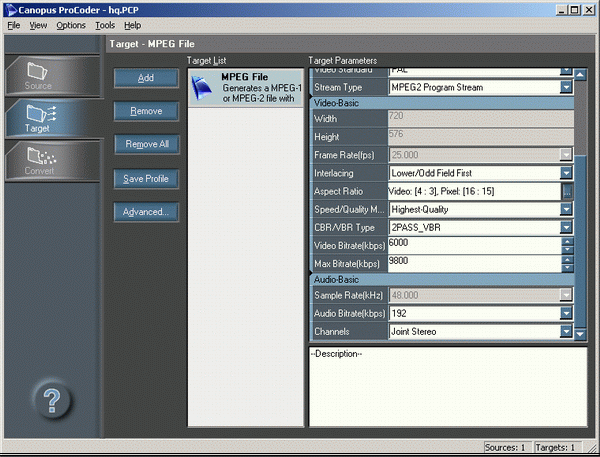Click parameters scrollbar up arrow
This screenshot has height=457, width=600.
tap(580, 74)
